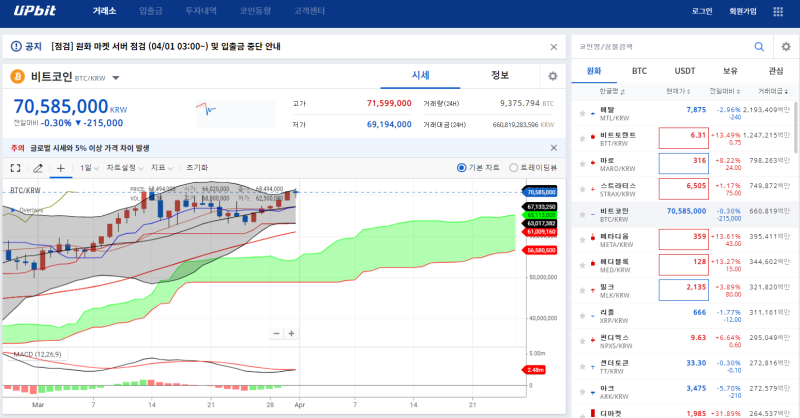800x418 pixels.
Task: Sort list by 한글명 column
Action: pyautogui.click(x=612, y=91)
